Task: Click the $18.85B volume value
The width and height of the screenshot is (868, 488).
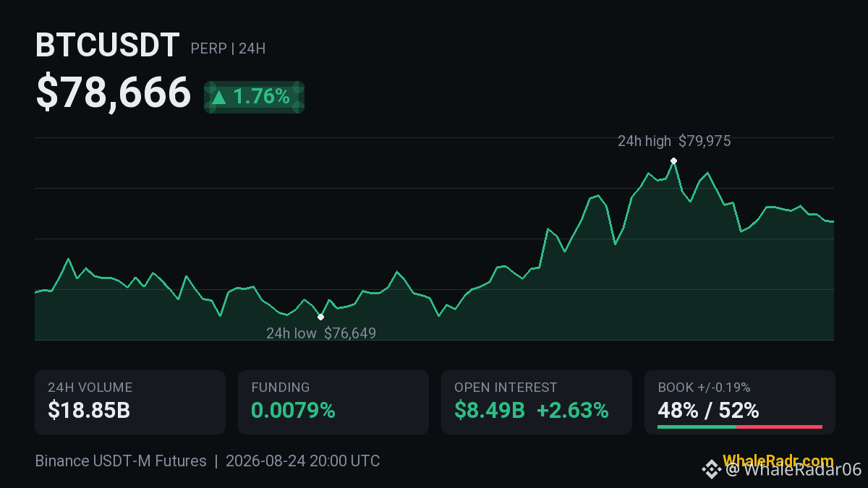Action: (89, 411)
